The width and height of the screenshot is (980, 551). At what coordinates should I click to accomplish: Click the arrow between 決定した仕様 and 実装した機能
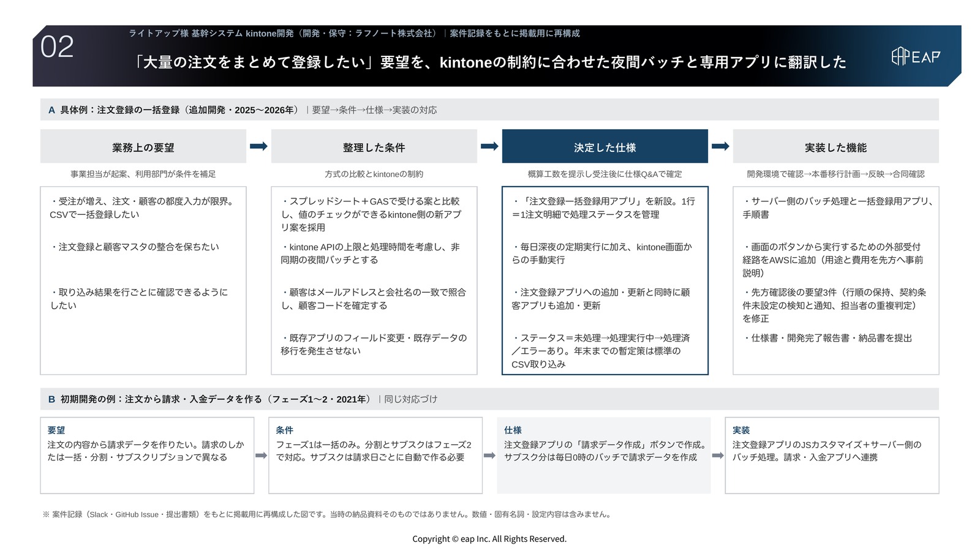point(720,146)
